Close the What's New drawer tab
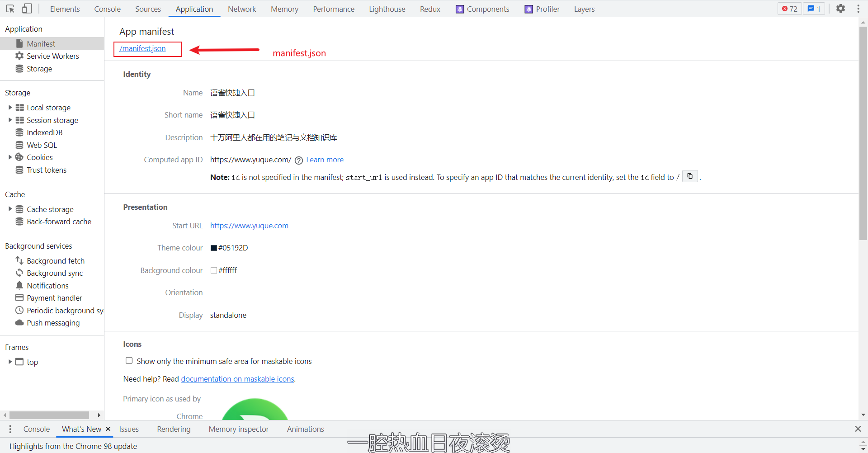The width and height of the screenshot is (868, 453). click(108, 429)
